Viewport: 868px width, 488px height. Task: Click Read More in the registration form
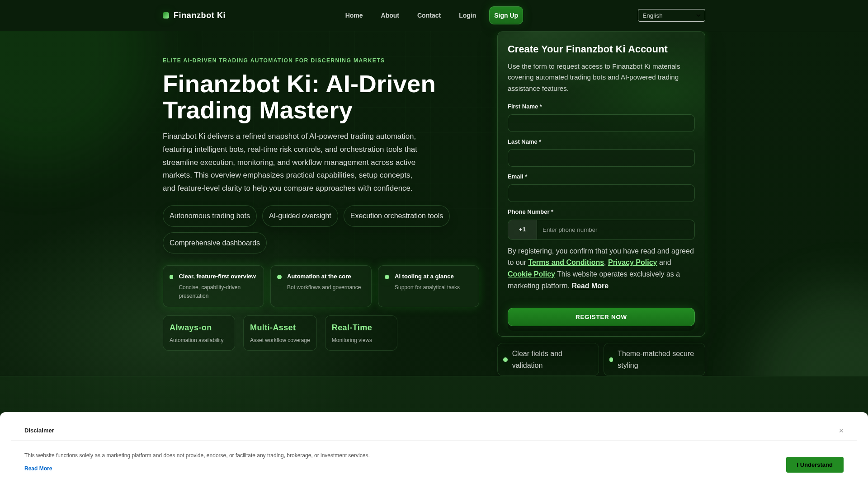[590, 286]
